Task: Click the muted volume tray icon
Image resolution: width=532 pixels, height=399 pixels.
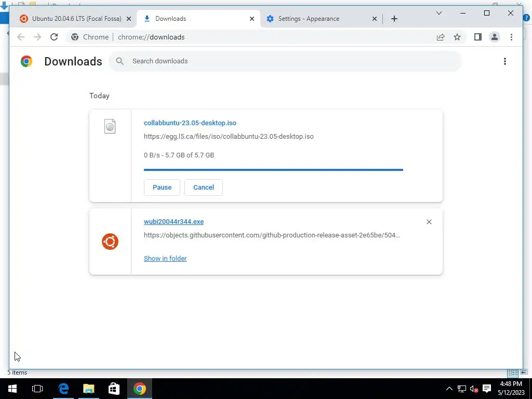Action: tap(474, 389)
